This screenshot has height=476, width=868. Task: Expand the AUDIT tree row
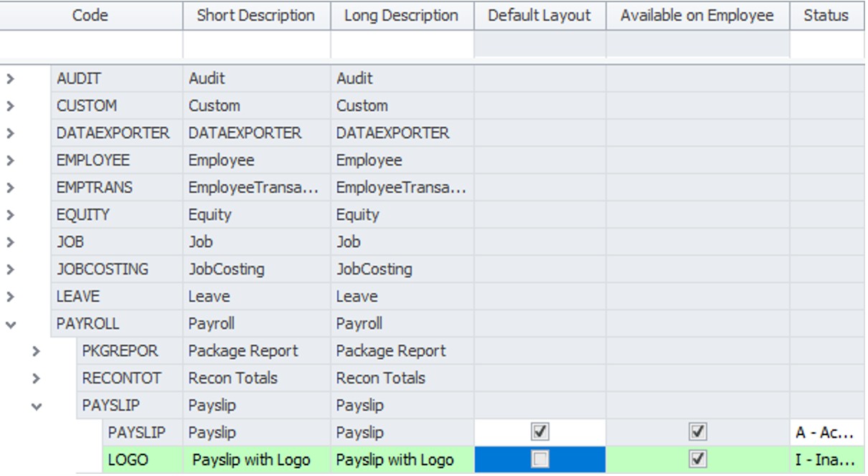click(x=10, y=79)
